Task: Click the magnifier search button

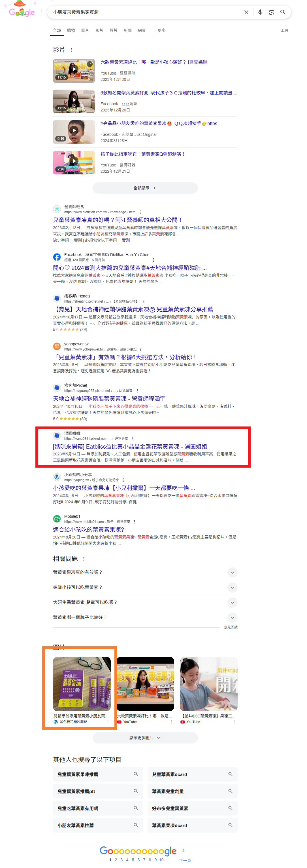Action: pyautogui.click(x=283, y=12)
